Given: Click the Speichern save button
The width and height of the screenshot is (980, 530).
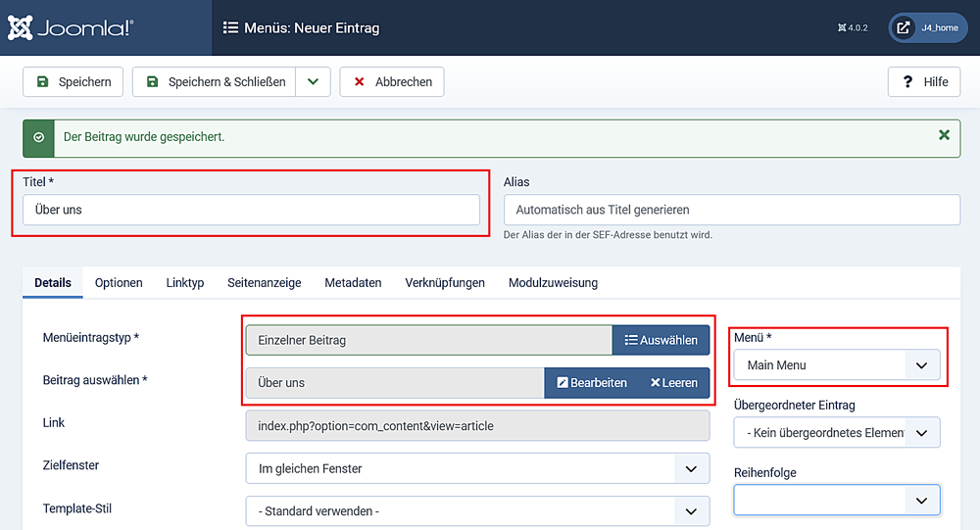Looking at the screenshot, I should pos(73,82).
